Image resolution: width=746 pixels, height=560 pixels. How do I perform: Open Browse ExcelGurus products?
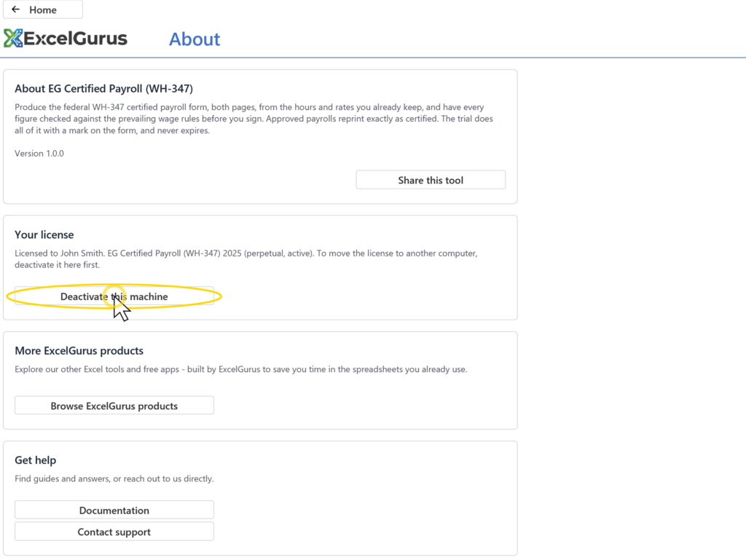[x=114, y=406]
